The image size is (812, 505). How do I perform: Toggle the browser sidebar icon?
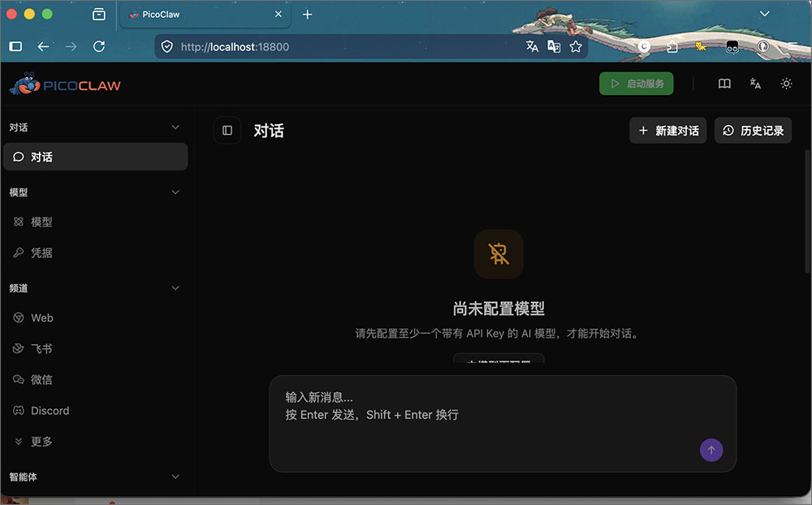[15, 46]
